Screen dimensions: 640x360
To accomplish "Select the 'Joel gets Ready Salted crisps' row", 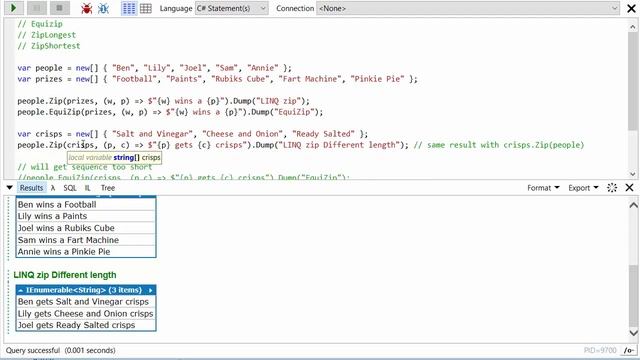I will (x=86, y=325).
